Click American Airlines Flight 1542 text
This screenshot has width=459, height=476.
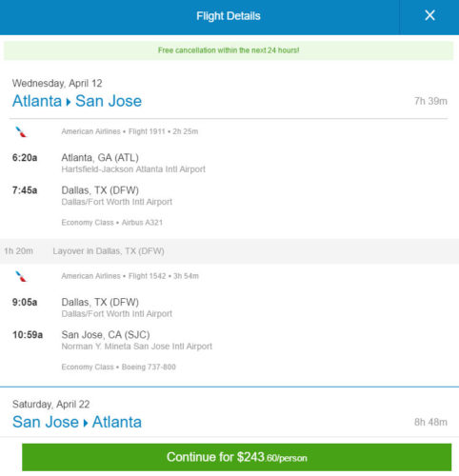coord(130,276)
